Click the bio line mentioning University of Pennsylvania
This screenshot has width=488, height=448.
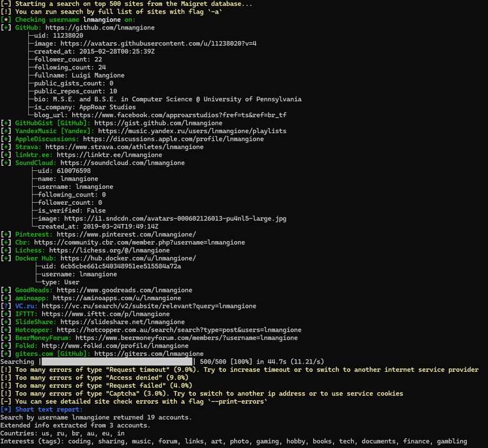(168, 99)
